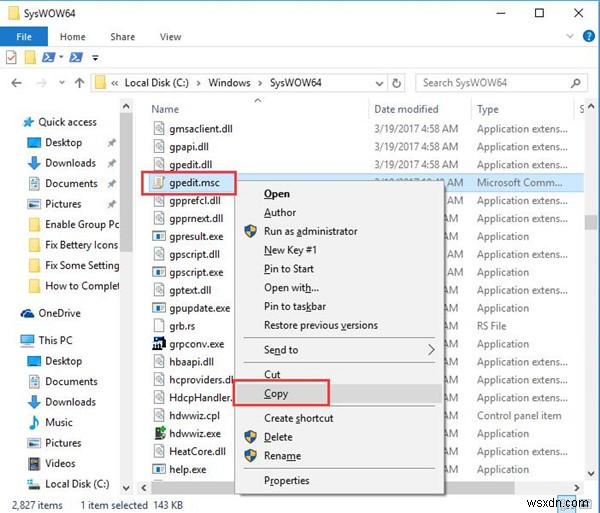This screenshot has width=600, height=513.
Task: Click the New folder icon in quick access toolbar
Action: tap(30, 57)
